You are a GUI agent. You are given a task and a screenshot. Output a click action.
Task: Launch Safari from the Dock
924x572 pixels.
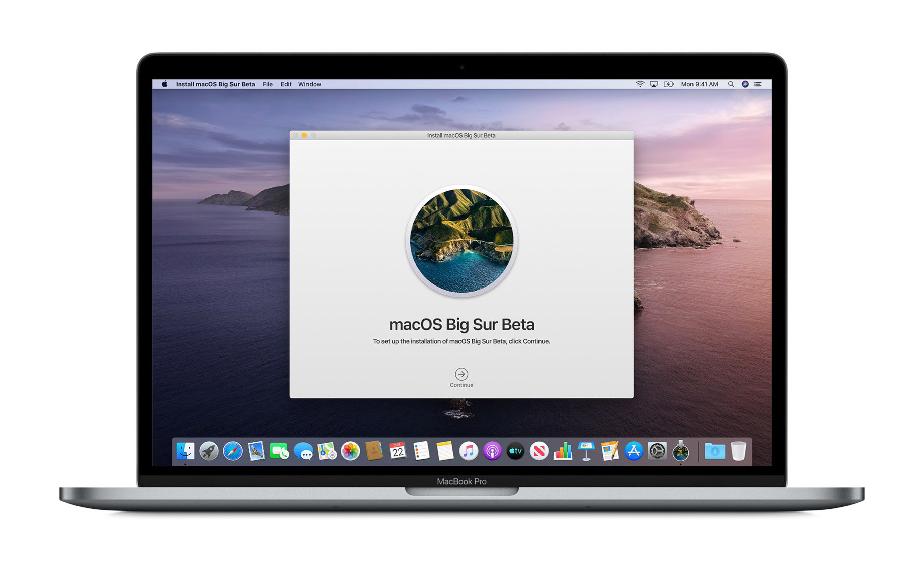point(233,451)
